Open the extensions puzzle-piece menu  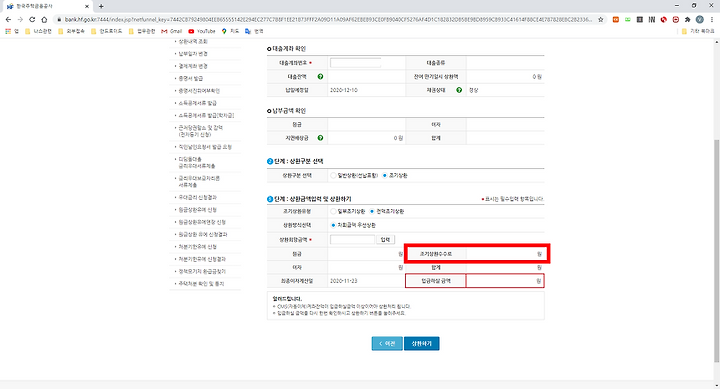687,19
